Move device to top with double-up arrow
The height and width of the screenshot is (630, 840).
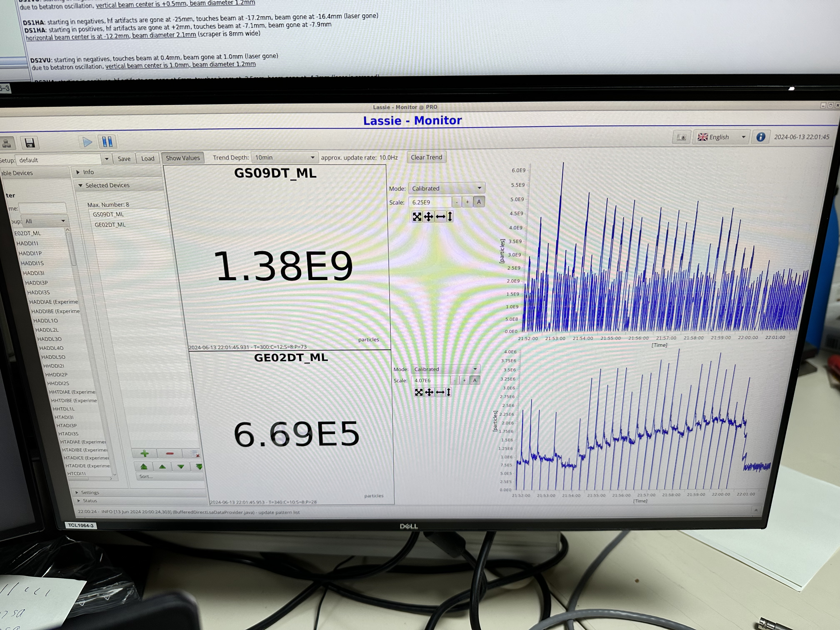click(144, 467)
